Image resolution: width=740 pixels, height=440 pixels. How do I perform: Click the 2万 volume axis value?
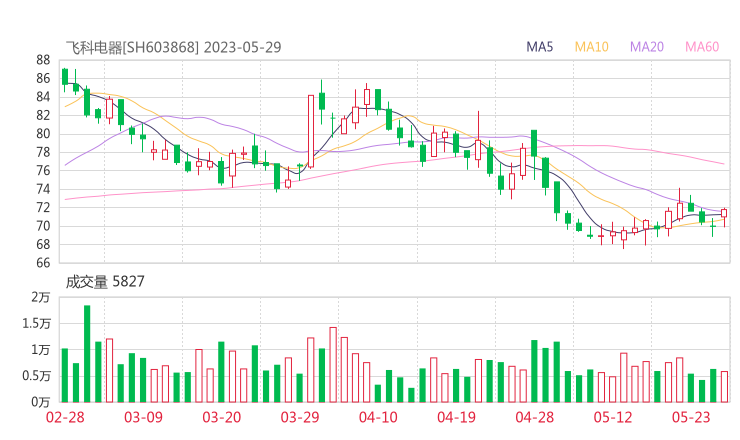[41, 297]
